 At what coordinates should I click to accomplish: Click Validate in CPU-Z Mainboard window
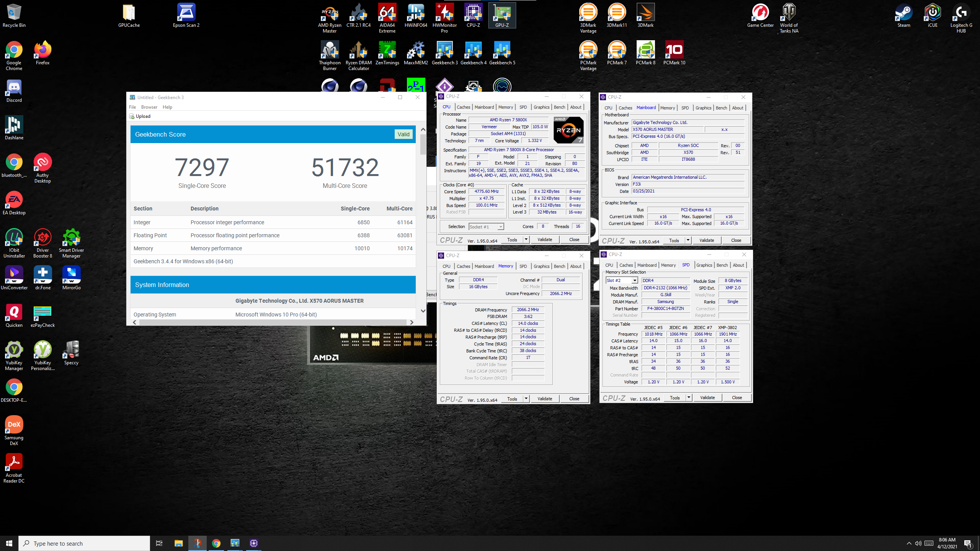tap(707, 241)
